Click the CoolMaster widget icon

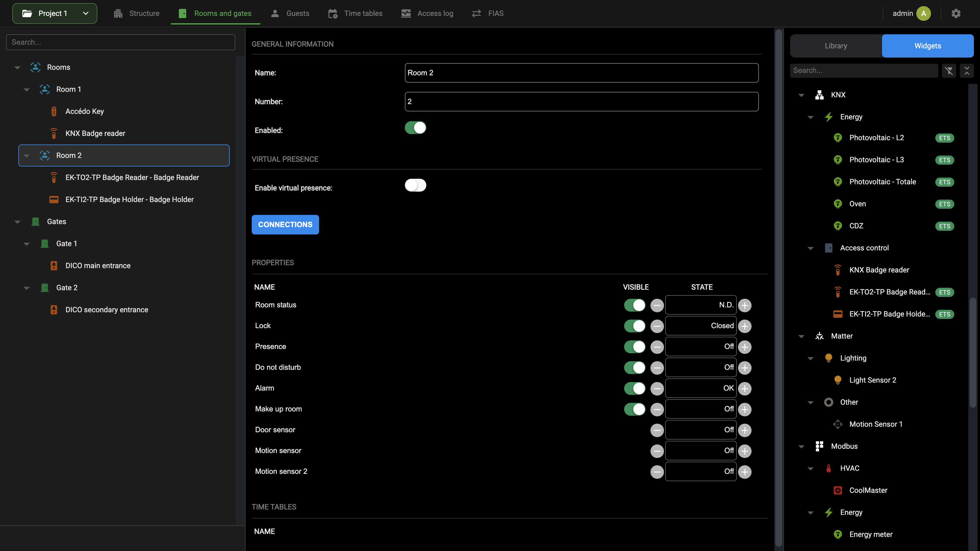[x=838, y=490]
